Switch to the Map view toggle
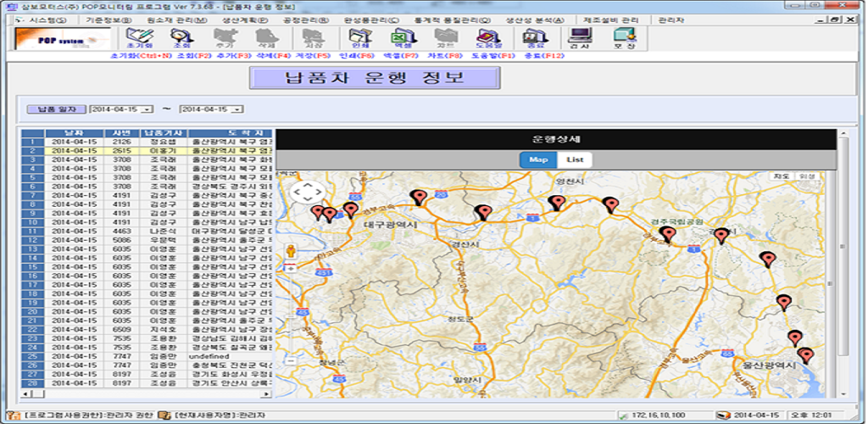Screen dimensions: 868x424 (x=537, y=159)
